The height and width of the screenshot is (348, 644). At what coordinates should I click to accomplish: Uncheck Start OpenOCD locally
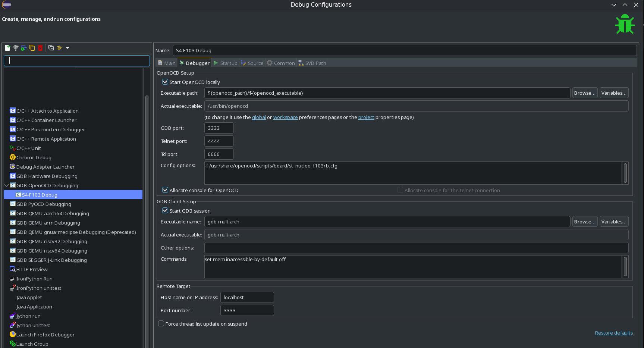[165, 82]
